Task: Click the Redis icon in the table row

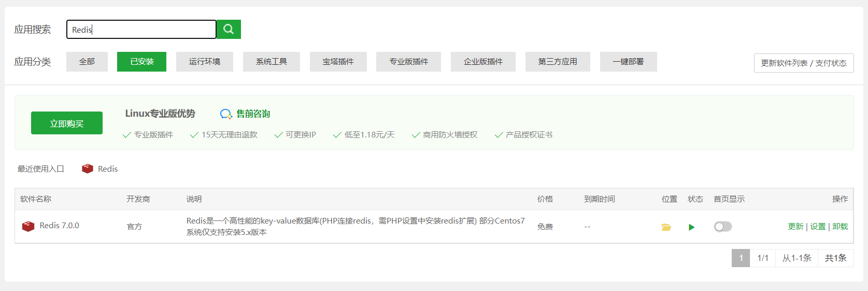Action: (x=28, y=226)
